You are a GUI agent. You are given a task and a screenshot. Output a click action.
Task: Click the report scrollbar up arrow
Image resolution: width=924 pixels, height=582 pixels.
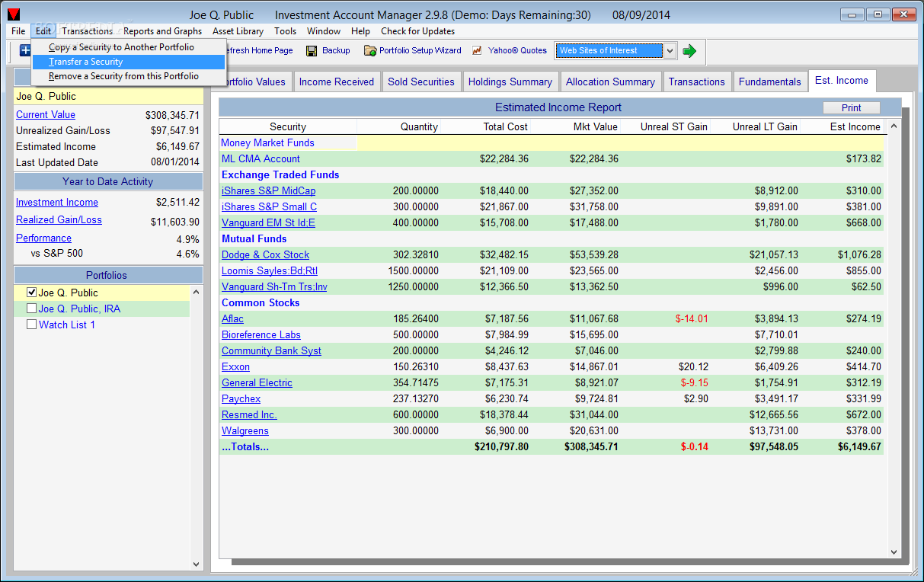894,127
